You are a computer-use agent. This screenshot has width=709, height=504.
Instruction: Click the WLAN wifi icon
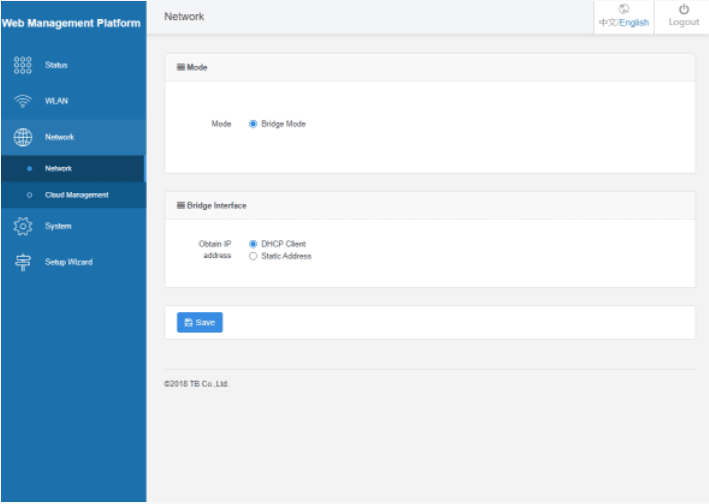(23, 101)
